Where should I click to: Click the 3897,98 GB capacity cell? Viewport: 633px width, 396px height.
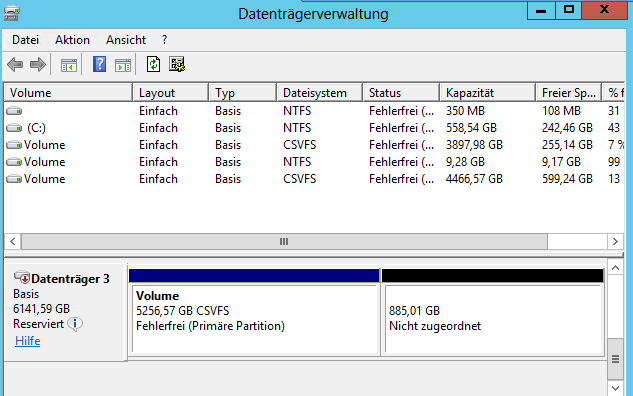coord(474,145)
